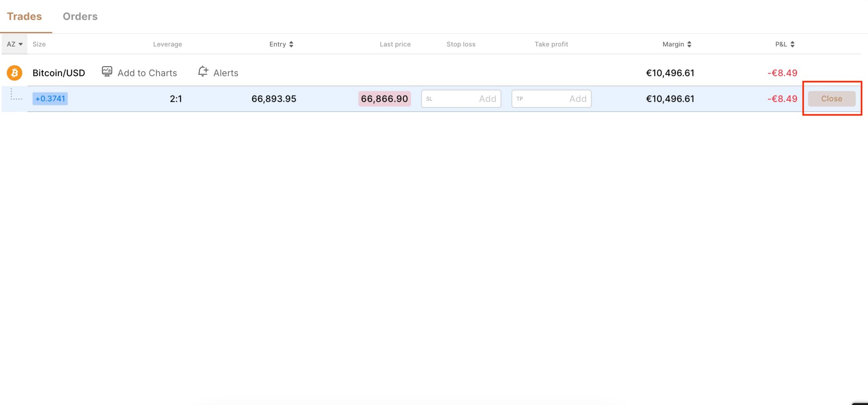Sort by the Margin column header
Screen dimensions: 868x405
click(673, 44)
